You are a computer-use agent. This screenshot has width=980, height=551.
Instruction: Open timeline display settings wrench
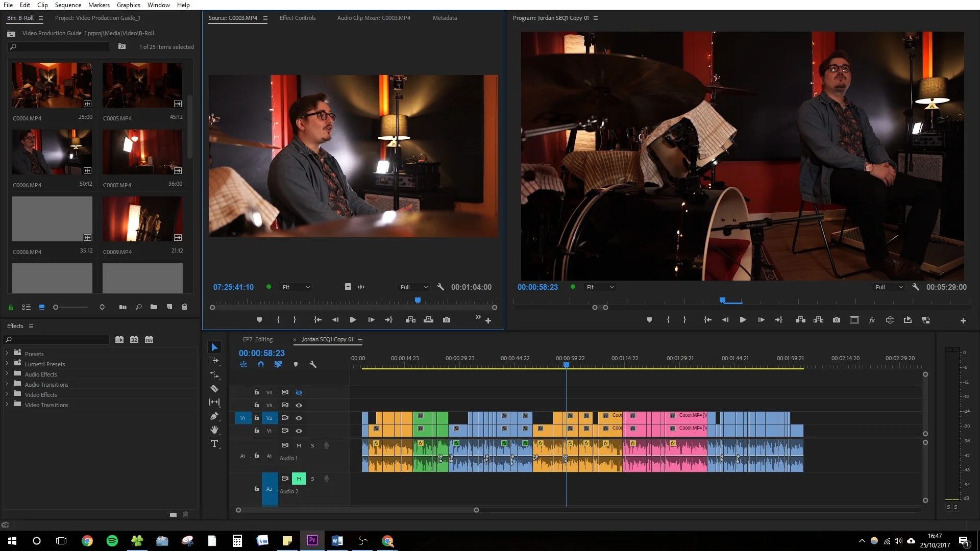313,364
